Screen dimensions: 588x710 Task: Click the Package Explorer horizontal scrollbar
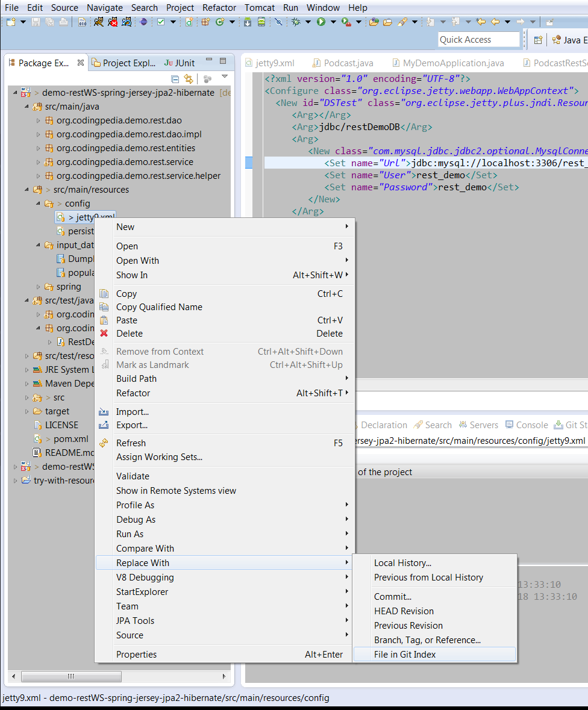pyautogui.click(x=71, y=677)
